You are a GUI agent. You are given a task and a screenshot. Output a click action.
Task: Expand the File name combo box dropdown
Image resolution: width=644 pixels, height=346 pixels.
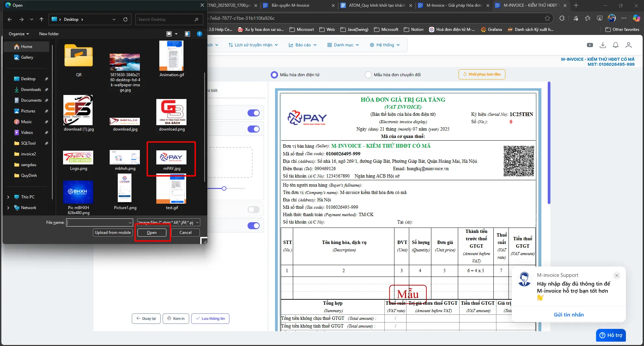pos(130,223)
